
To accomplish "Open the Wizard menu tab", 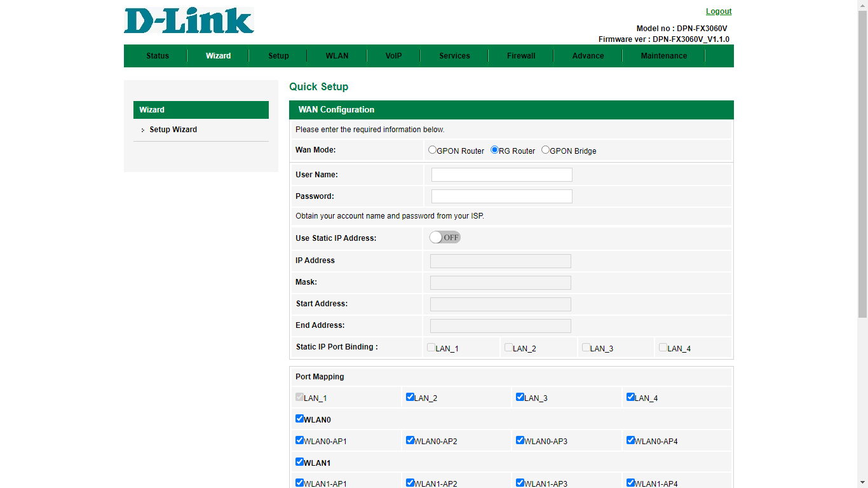I will point(218,56).
